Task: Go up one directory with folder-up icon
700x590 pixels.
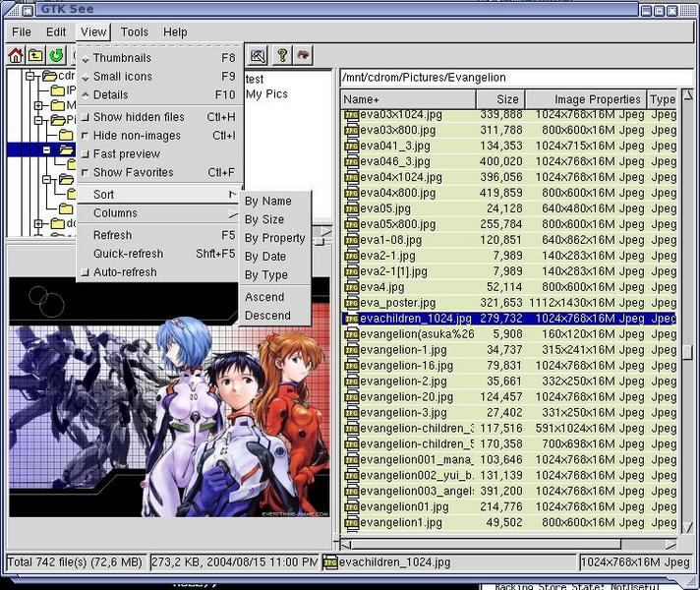Action: click(x=35, y=55)
